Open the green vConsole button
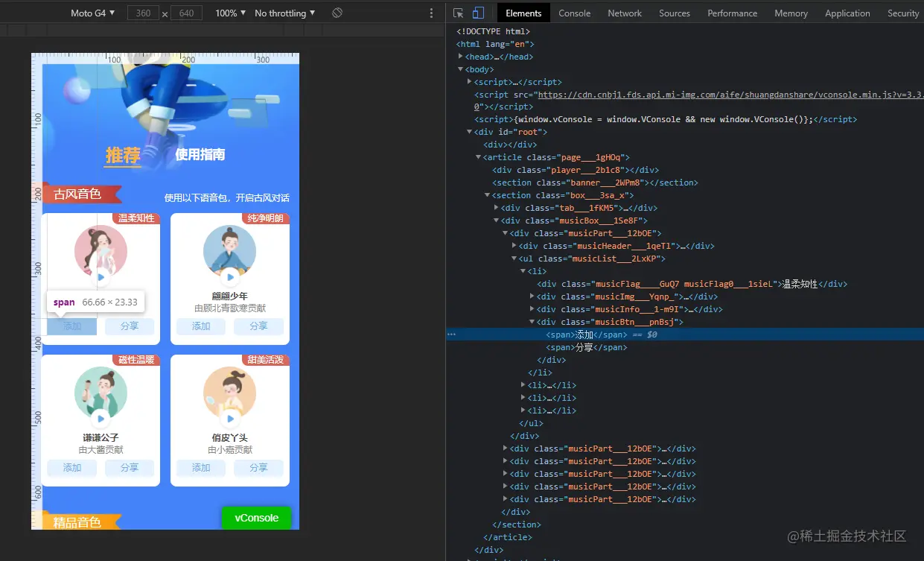Viewport: 924px width, 561px height. pos(257,518)
